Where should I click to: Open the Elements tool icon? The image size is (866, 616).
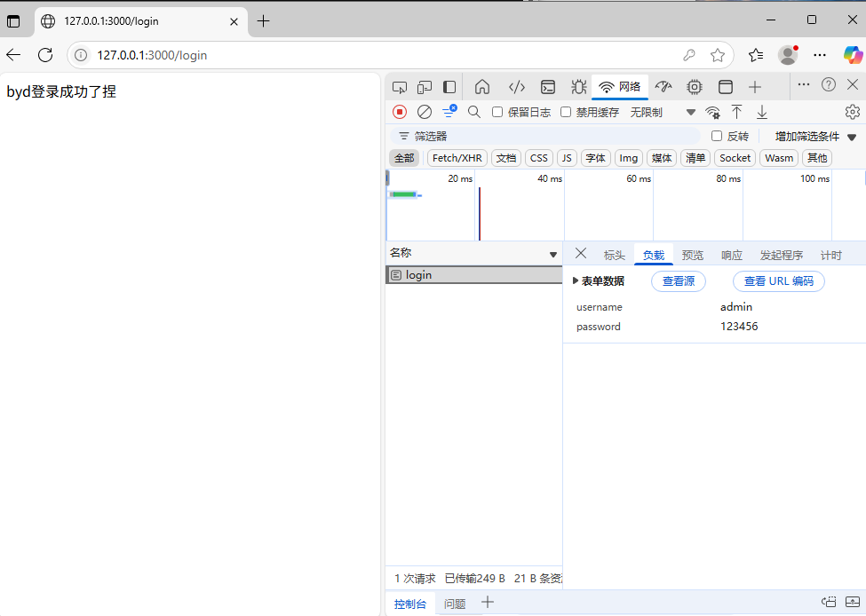[516, 87]
